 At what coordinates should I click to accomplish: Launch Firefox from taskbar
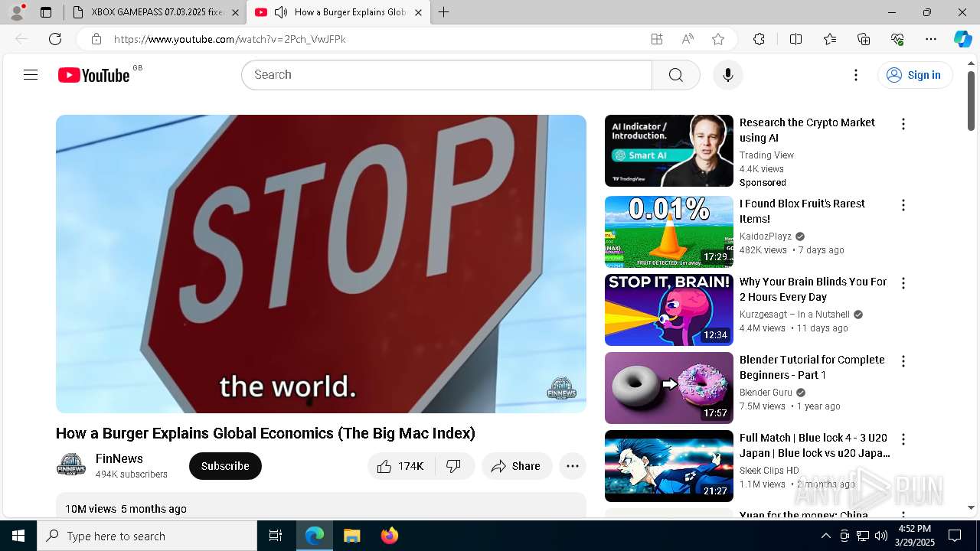[x=390, y=536]
